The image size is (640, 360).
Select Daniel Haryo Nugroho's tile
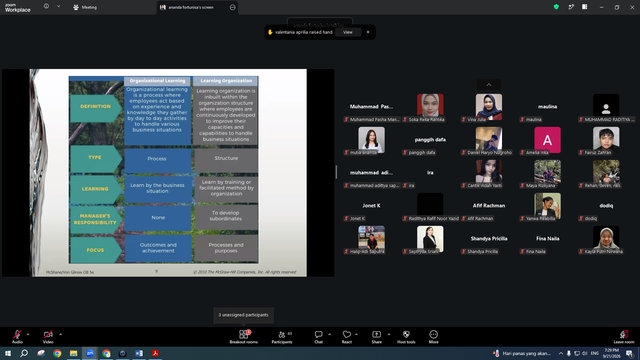pos(489,139)
